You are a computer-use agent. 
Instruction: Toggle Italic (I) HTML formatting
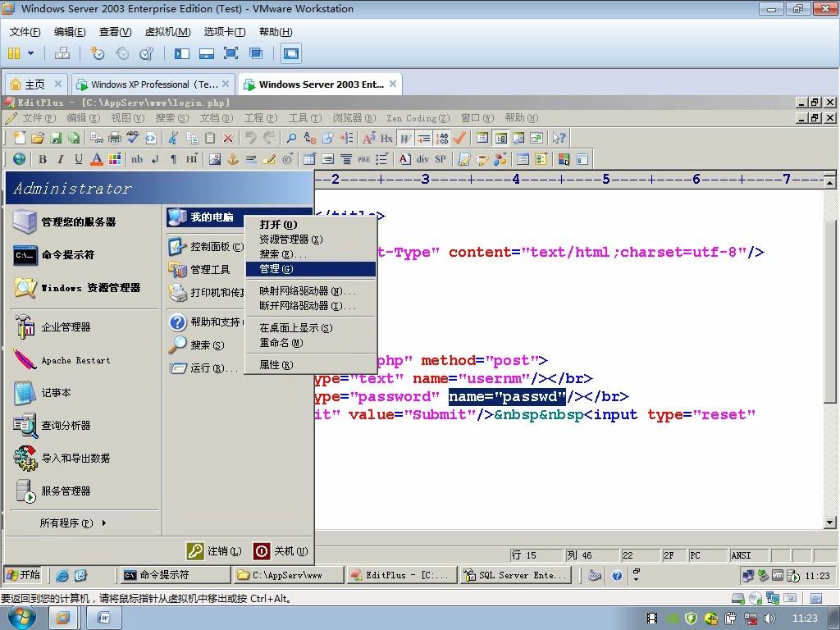[x=61, y=159]
